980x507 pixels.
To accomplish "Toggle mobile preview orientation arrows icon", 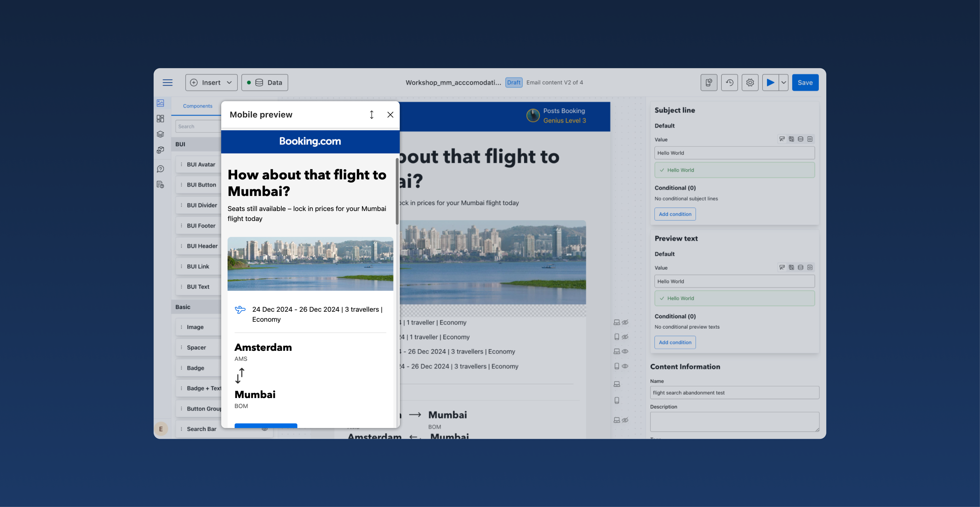I will tap(372, 115).
